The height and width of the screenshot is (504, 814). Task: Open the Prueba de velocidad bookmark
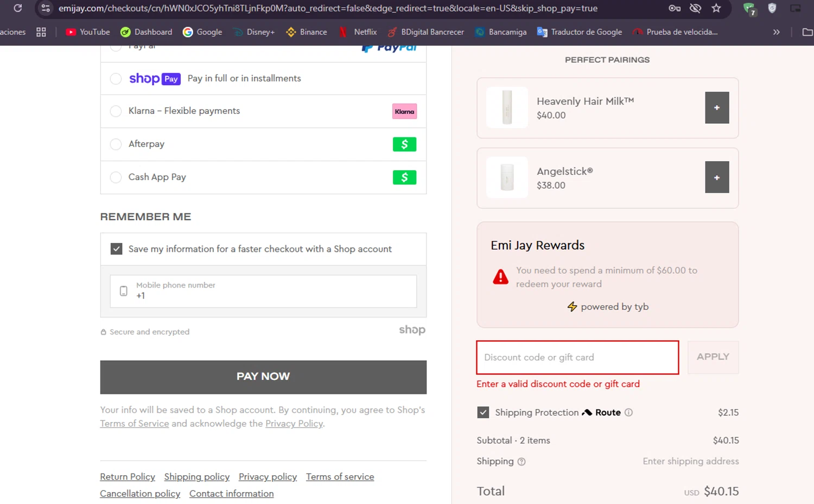(x=675, y=32)
